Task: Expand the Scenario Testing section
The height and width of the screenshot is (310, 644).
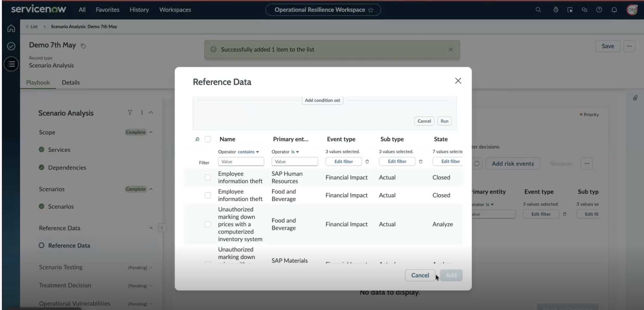Action: click(x=151, y=267)
